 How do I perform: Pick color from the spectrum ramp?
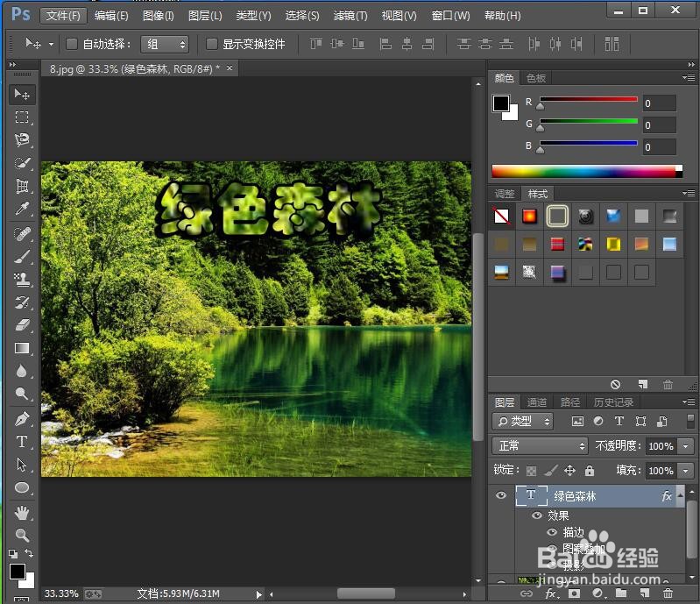click(x=587, y=171)
